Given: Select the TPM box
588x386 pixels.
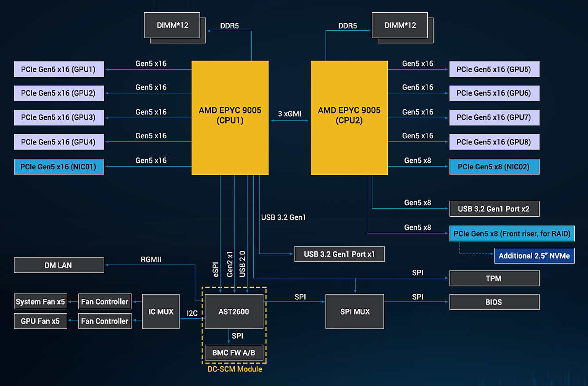Looking at the screenshot, I should 494,279.
